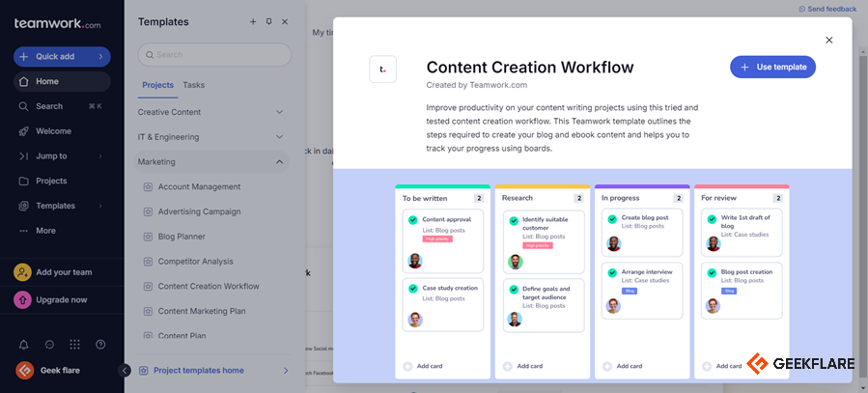Click the plus icon in Templates panel
Image resolution: width=868 pixels, height=393 pixels.
coord(253,21)
